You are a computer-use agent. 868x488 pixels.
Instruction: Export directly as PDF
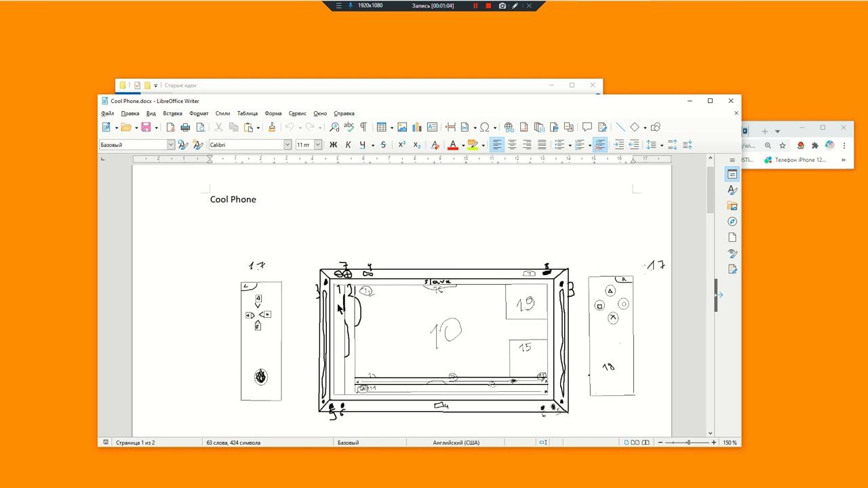click(170, 127)
